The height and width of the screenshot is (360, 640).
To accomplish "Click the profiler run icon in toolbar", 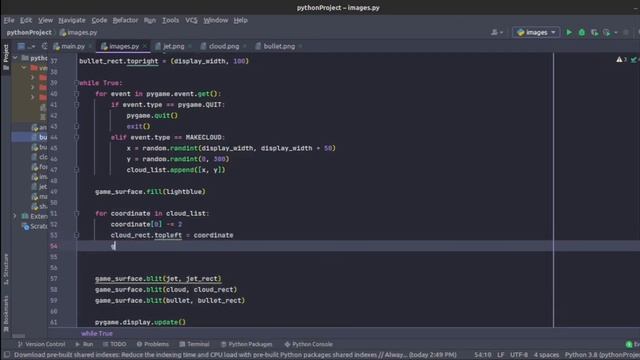I will pos(607,32).
